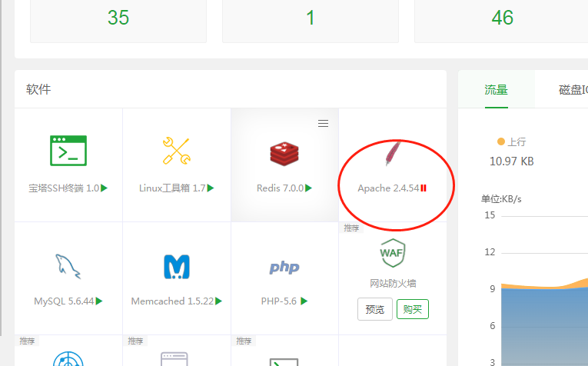Click the count 46 card

point(501,21)
